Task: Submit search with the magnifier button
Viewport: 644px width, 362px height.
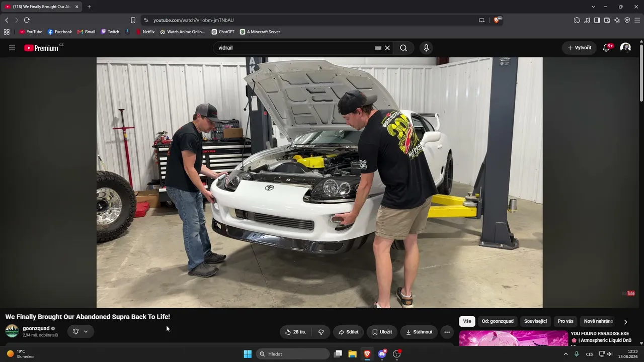Action: tap(404, 48)
